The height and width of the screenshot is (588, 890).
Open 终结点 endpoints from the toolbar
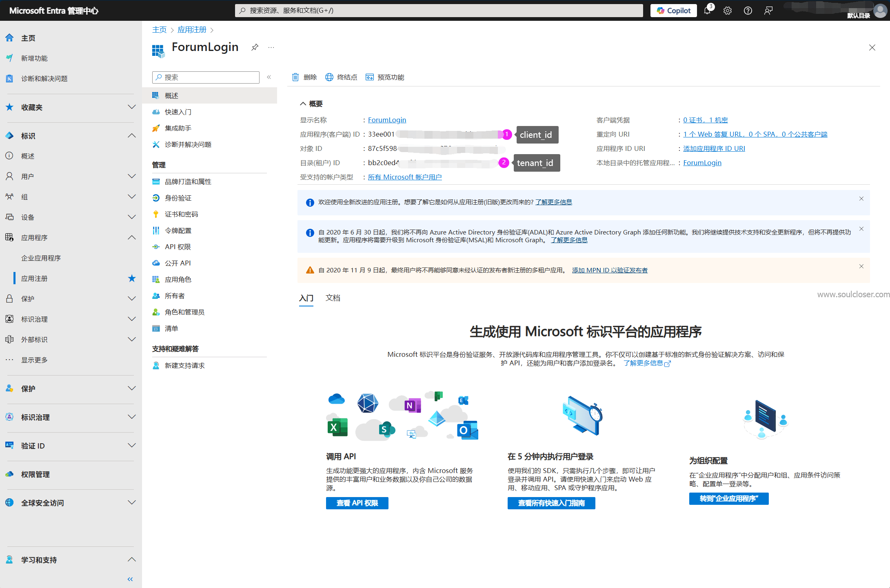[x=341, y=77]
